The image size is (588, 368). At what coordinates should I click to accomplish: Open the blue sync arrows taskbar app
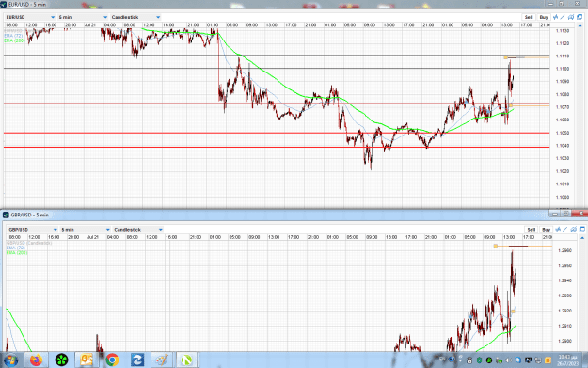pos(136,360)
